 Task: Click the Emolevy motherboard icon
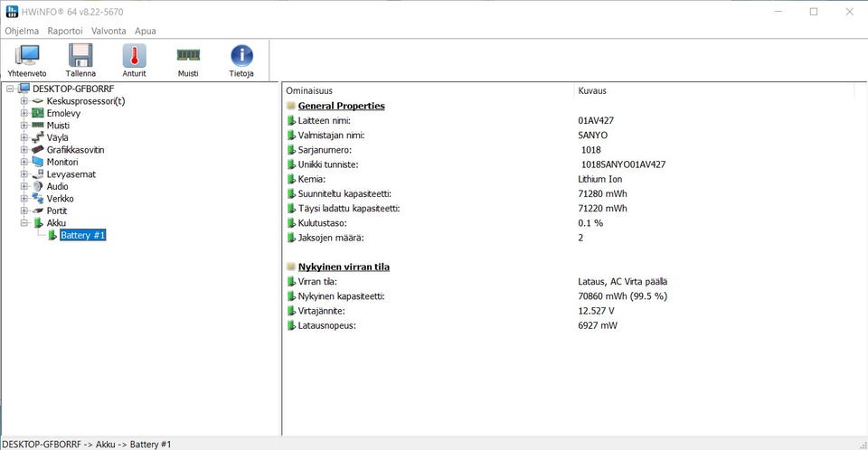coord(38,113)
